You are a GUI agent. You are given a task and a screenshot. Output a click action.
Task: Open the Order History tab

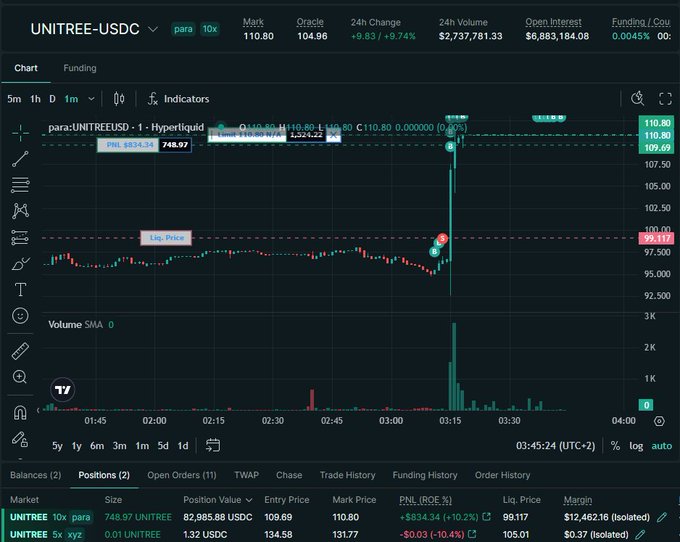point(503,475)
